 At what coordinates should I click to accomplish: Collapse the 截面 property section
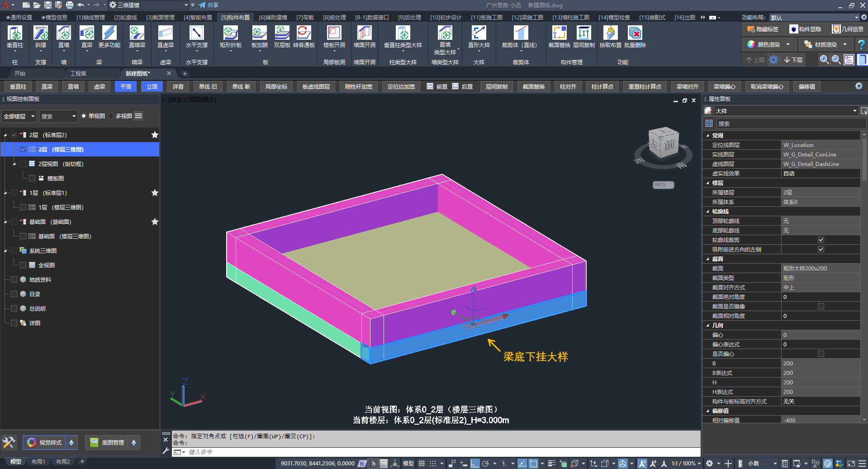point(708,259)
